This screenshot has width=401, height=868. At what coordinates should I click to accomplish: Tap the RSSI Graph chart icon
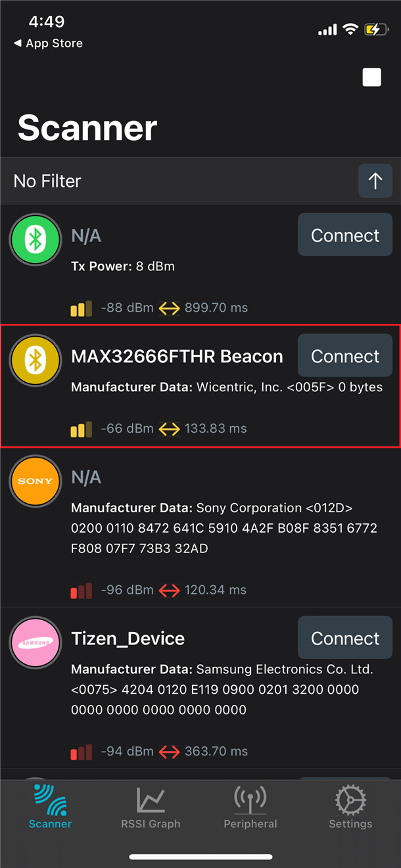tap(151, 800)
